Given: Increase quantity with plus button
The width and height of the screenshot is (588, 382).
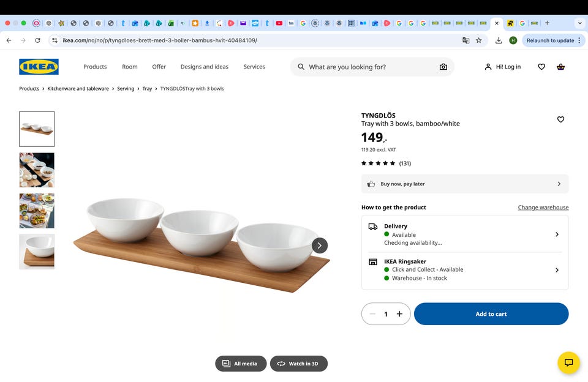Looking at the screenshot, I should pyautogui.click(x=399, y=314).
